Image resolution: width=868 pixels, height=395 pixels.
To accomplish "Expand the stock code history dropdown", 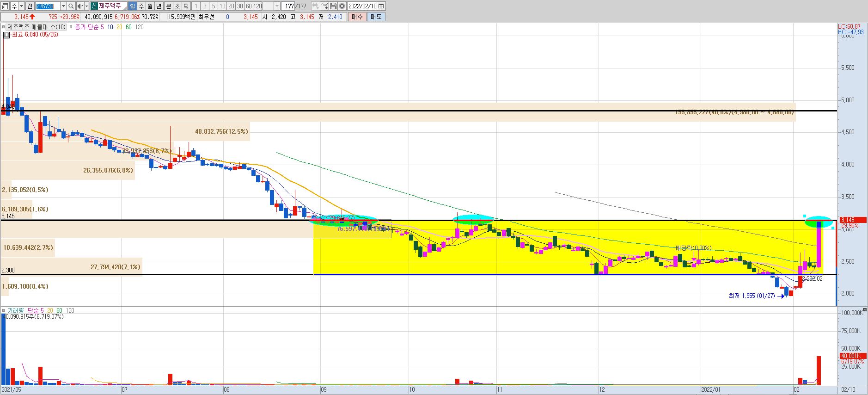I will 63,6.
